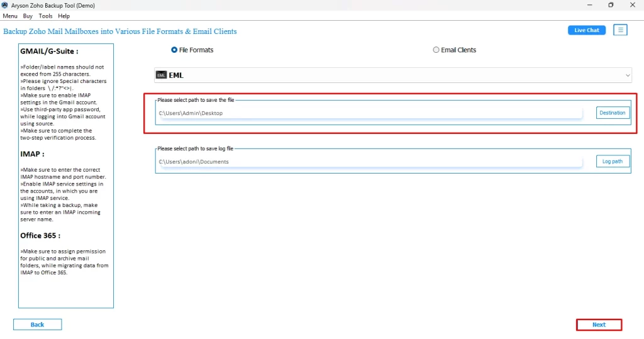This screenshot has height=339, width=644.
Task: Minimize the Aryson Zoho Backup window
Action: [x=589, y=5]
